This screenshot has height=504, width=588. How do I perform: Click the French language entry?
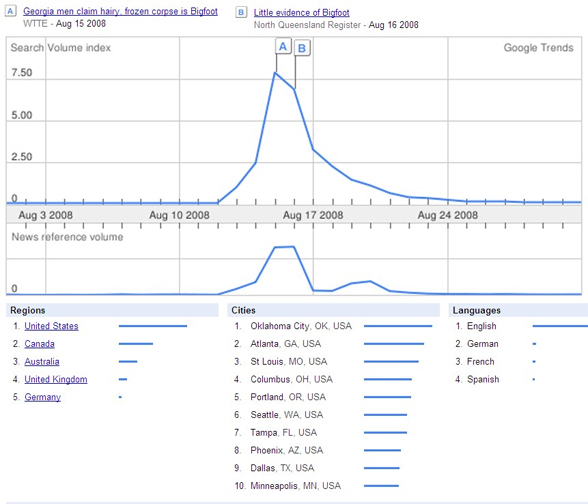[480, 362]
